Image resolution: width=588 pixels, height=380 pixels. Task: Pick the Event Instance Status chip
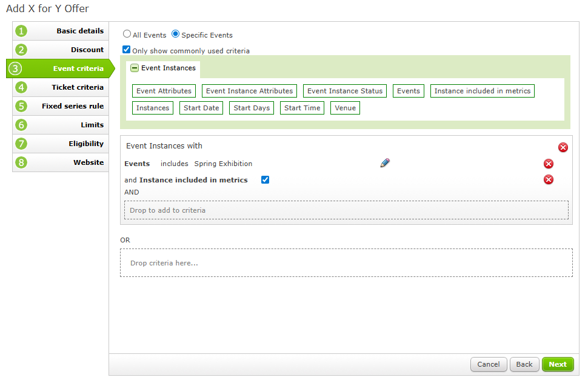pyautogui.click(x=345, y=91)
